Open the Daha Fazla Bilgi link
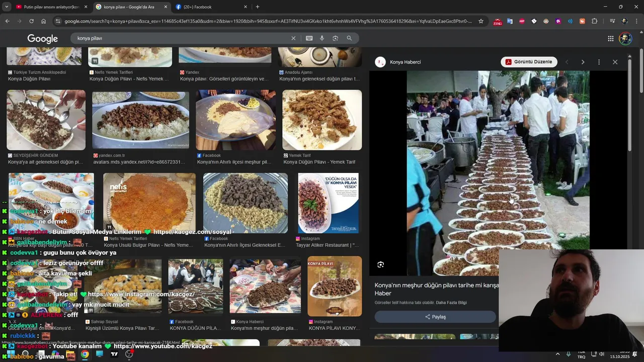This screenshot has width=644, height=362. pyautogui.click(x=451, y=303)
